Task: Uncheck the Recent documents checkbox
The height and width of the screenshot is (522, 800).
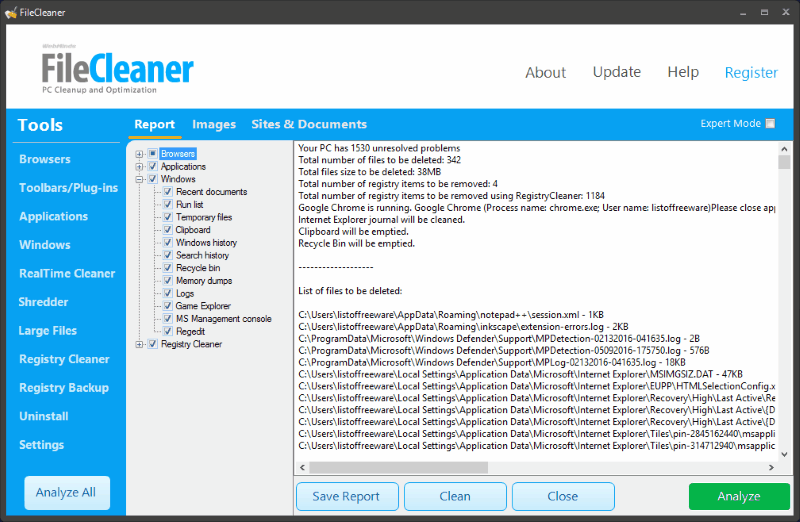Action: click(x=168, y=192)
